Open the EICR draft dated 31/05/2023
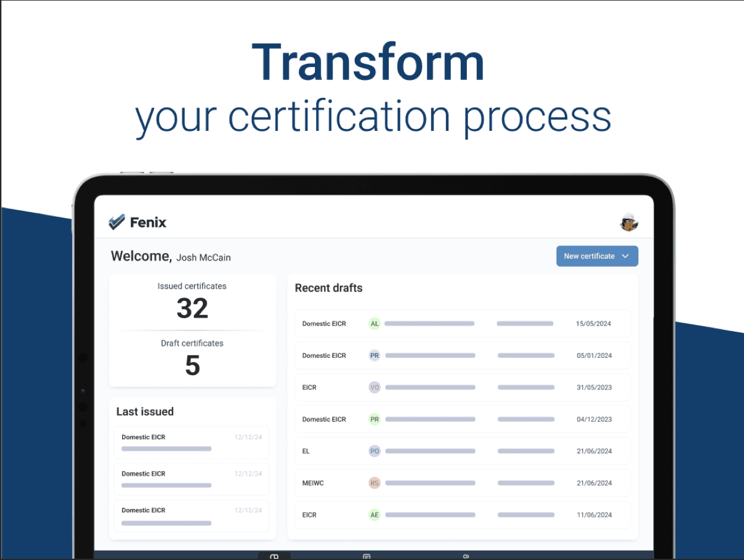This screenshot has height=560, width=744. point(462,388)
